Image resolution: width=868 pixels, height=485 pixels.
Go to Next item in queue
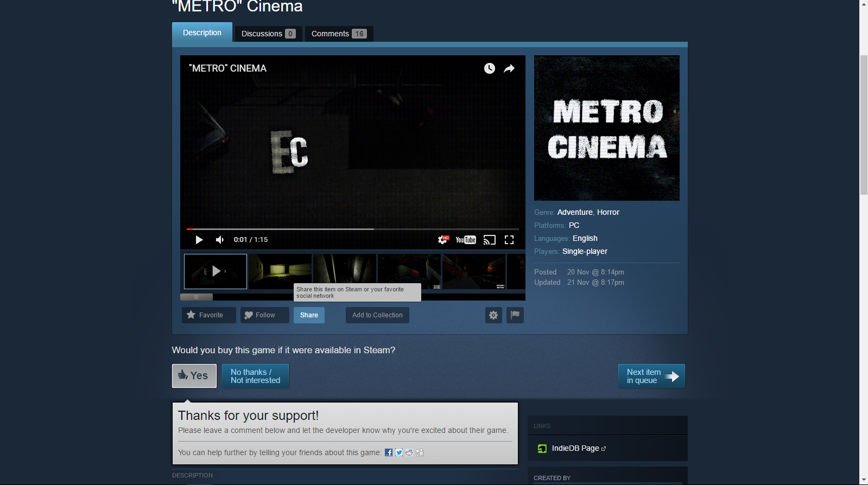pyautogui.click(x=651, y=376)
